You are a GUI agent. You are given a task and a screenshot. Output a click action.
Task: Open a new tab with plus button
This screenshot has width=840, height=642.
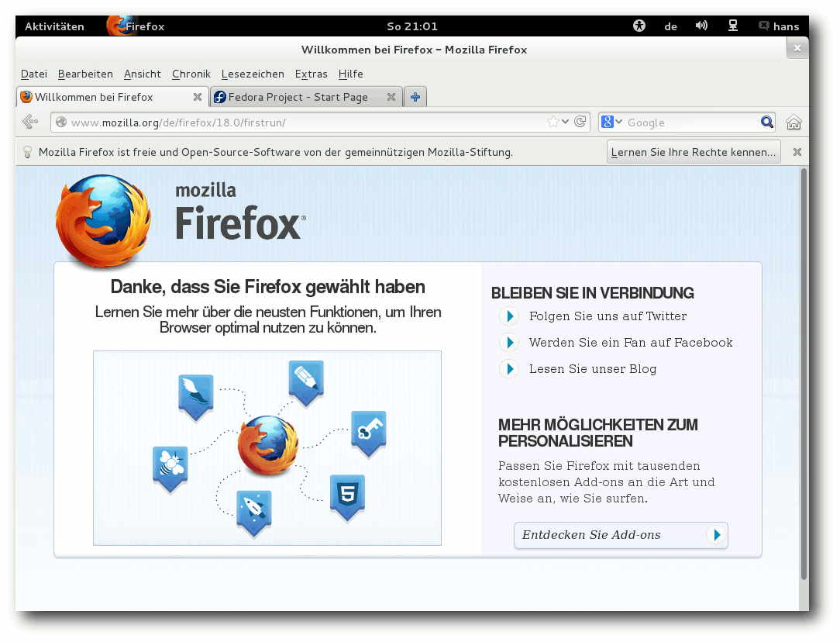point(415,97)
